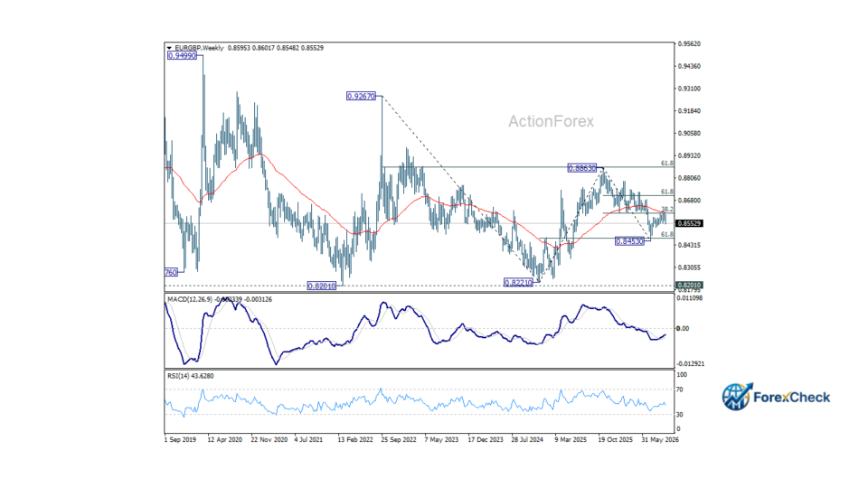Click the 0.90580 price axis value
The width and height of the screenshot is (868, 488).
(689, 134)
